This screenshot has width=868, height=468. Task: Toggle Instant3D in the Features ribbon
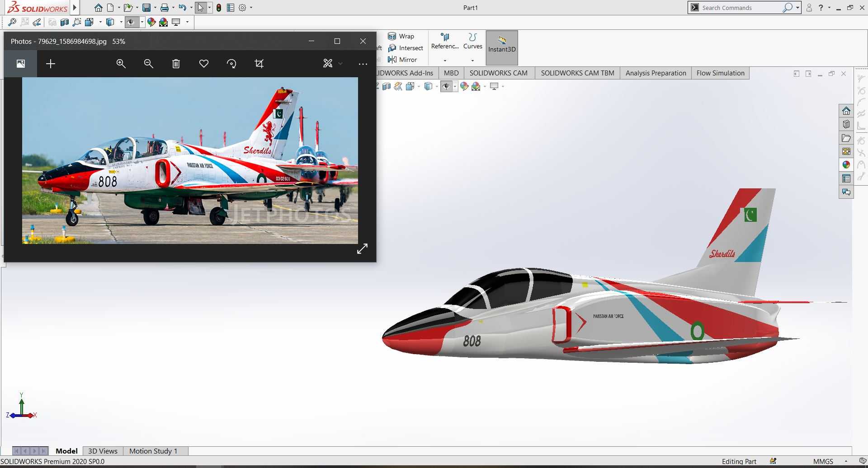tap(502, 48)
